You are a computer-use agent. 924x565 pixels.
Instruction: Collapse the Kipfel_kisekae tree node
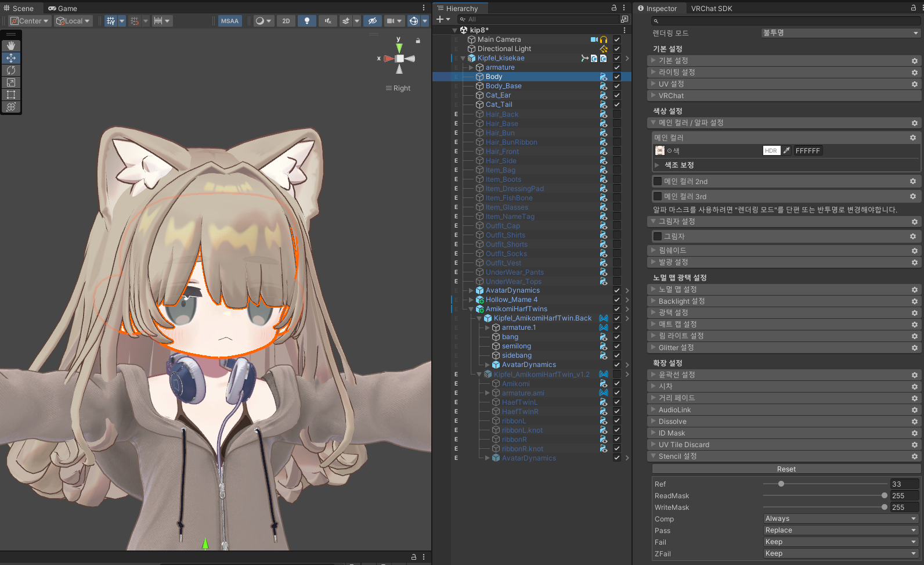pyautogui.click(x=463, y=58)
